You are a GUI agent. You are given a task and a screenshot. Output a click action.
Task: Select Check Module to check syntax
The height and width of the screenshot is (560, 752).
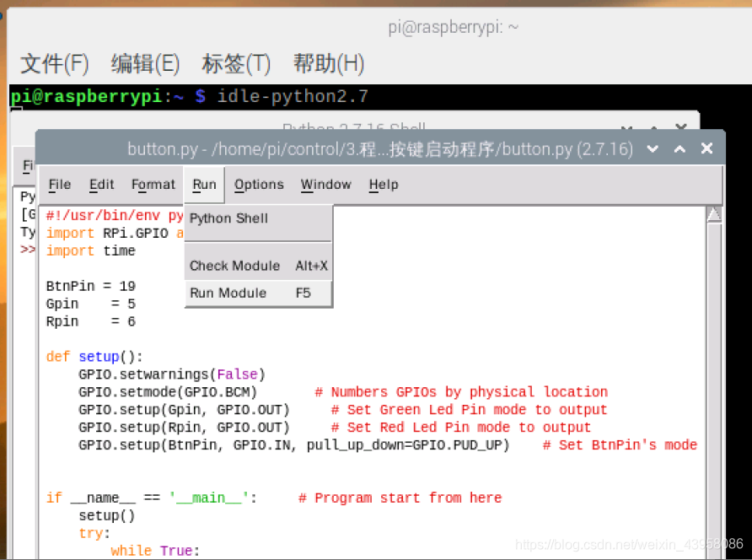(234, 265)
